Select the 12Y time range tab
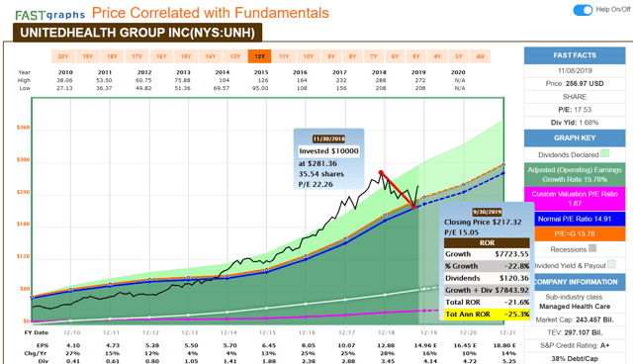 pos(259,56)
